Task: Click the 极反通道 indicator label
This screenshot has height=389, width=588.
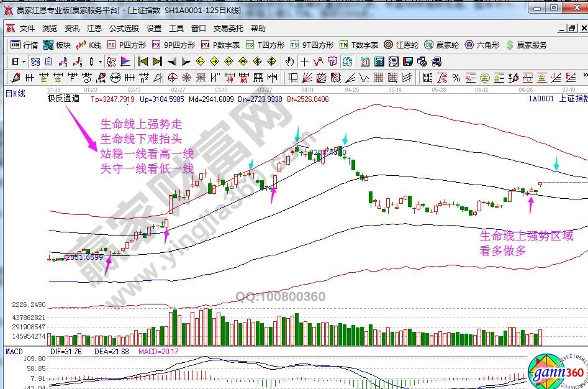Action: (x=64, y=98)
